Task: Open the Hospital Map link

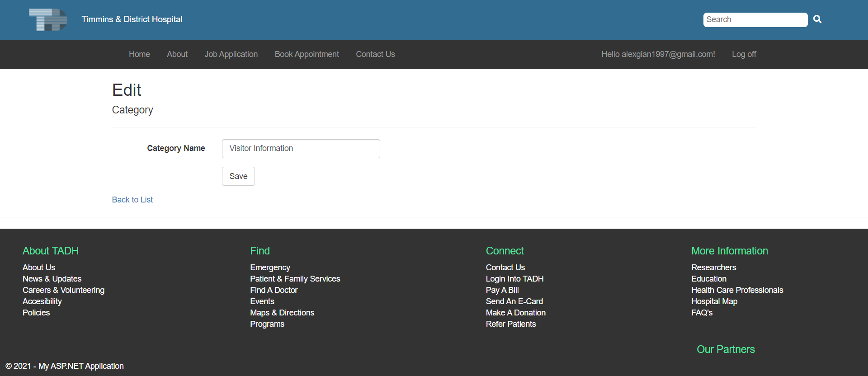Action: (714, 301)
